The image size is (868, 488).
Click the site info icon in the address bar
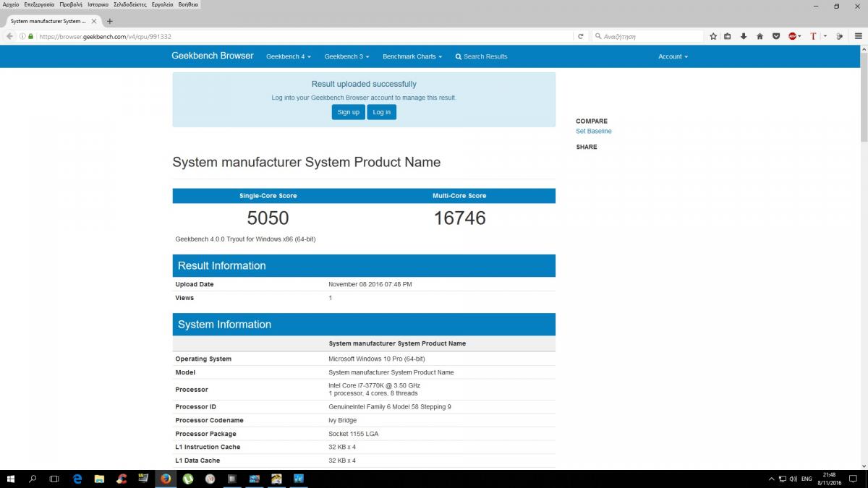point(22,36)
